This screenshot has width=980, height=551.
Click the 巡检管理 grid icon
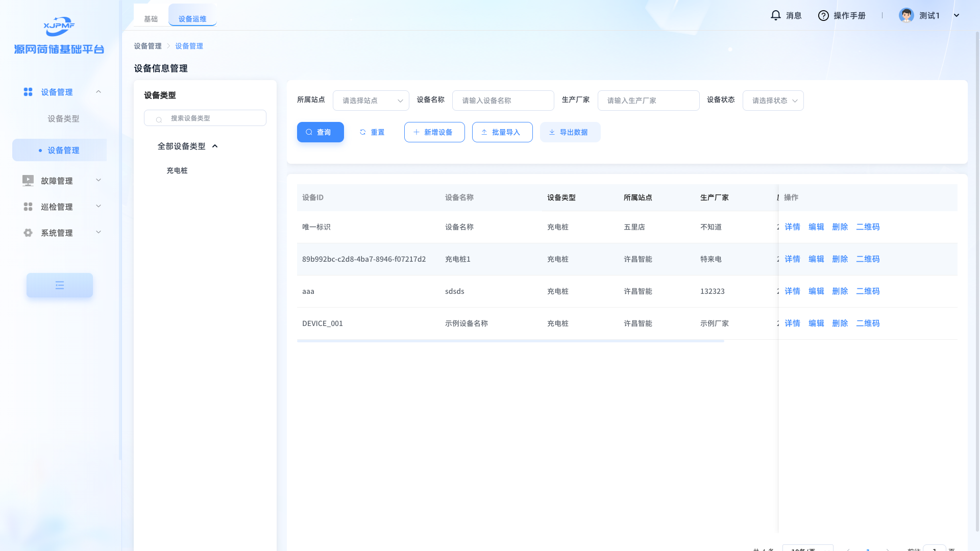tap(28, 207)
